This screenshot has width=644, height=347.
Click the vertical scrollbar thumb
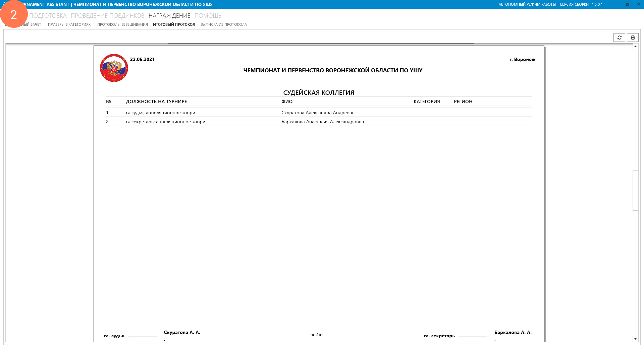(635, 191)
